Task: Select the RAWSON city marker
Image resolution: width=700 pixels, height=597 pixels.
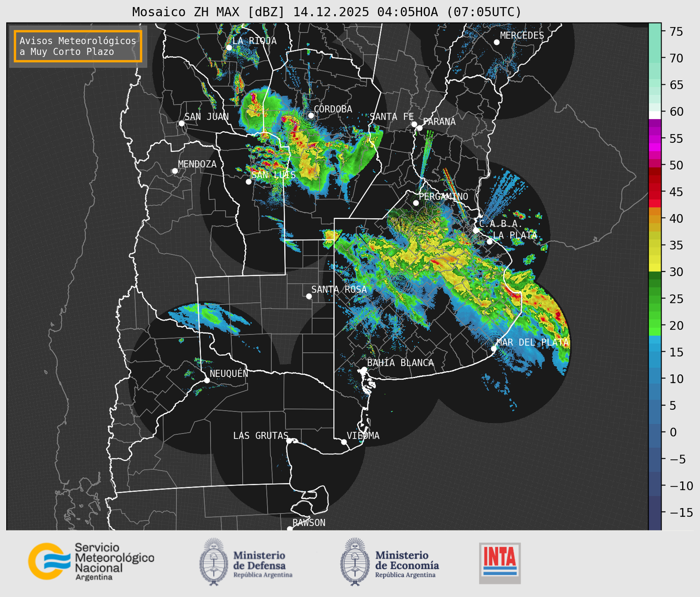Action: (290, 528)
